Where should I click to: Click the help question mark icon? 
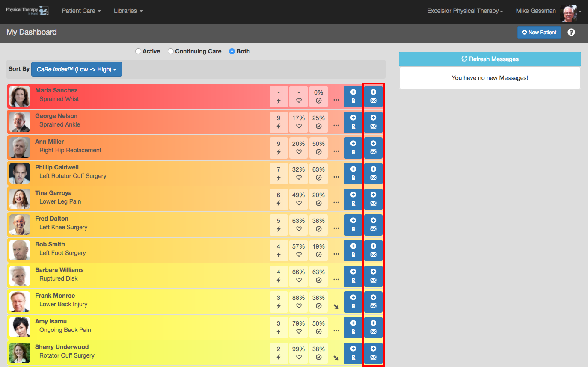pyautogui.click(x=571, y=32)
